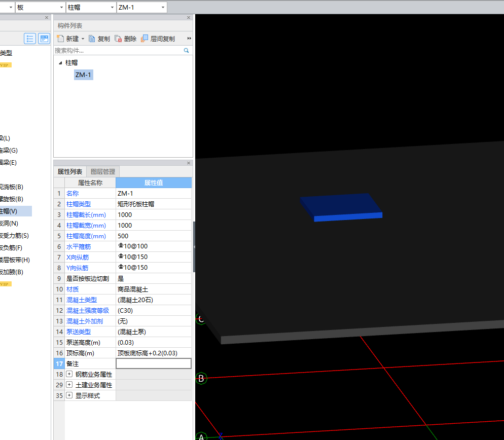Expand 土建业务属性 property group
The height and width of the screenshot is (440, 504).
[69, 385]
